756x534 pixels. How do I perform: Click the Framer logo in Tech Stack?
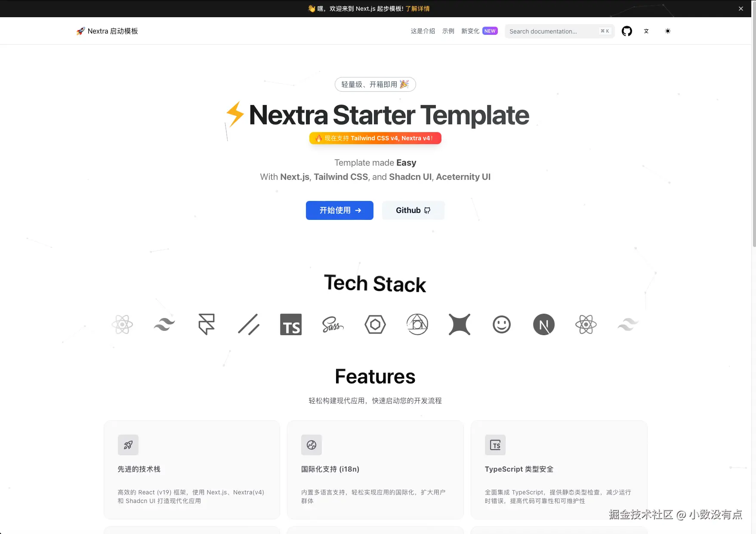(x=207, y=324)
